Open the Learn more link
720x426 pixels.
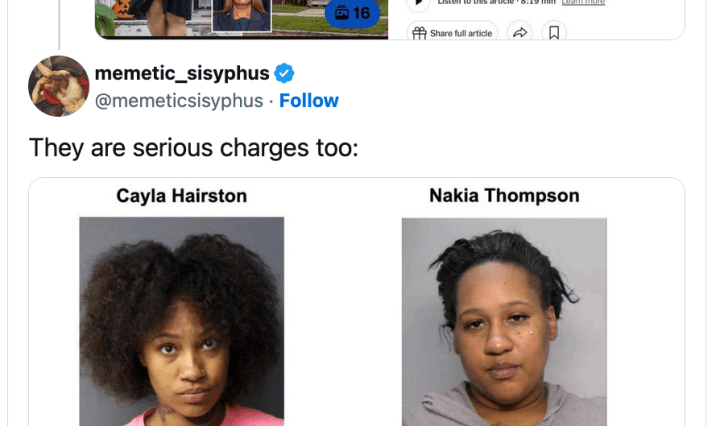(x=583, y=2)
